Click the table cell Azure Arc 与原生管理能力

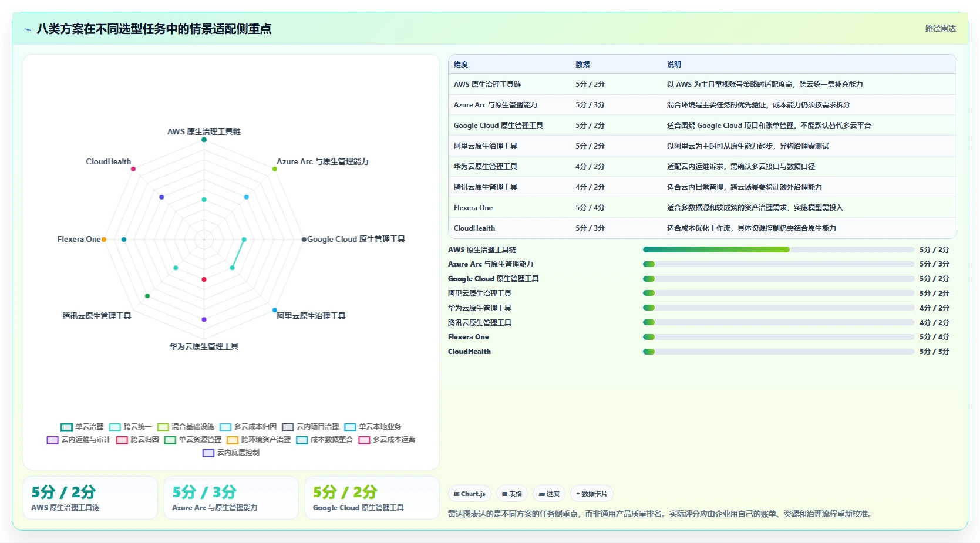[x=496, y=105]
